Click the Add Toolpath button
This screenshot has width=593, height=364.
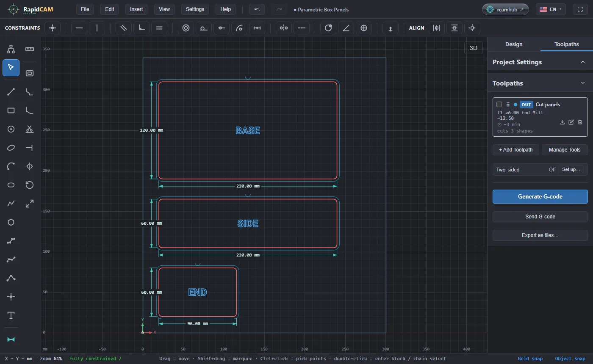(515, 150)
